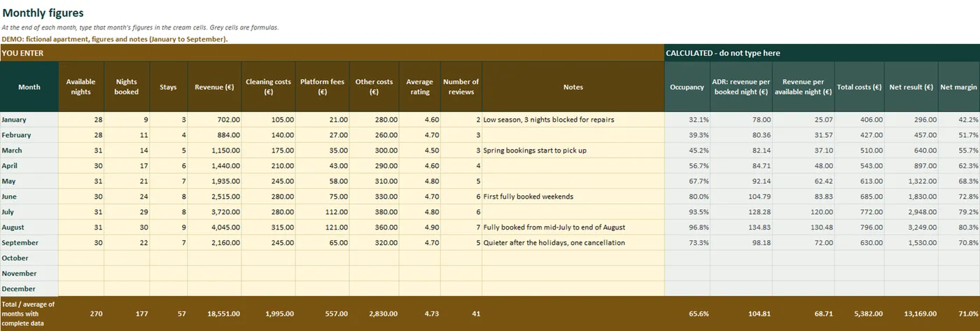Select August platform fees cell 121.00
980x331 pixels.
323,227
